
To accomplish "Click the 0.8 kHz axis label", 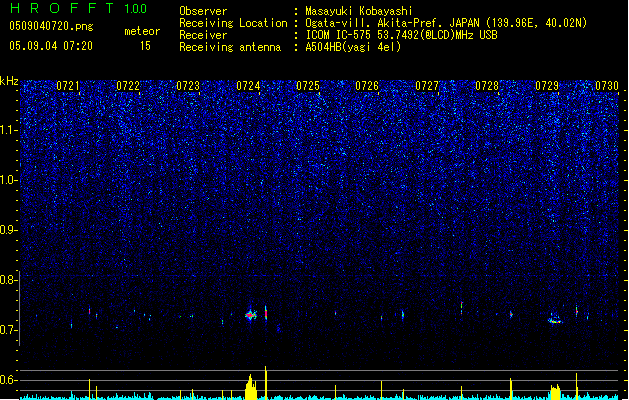I will tap(9, 280).
